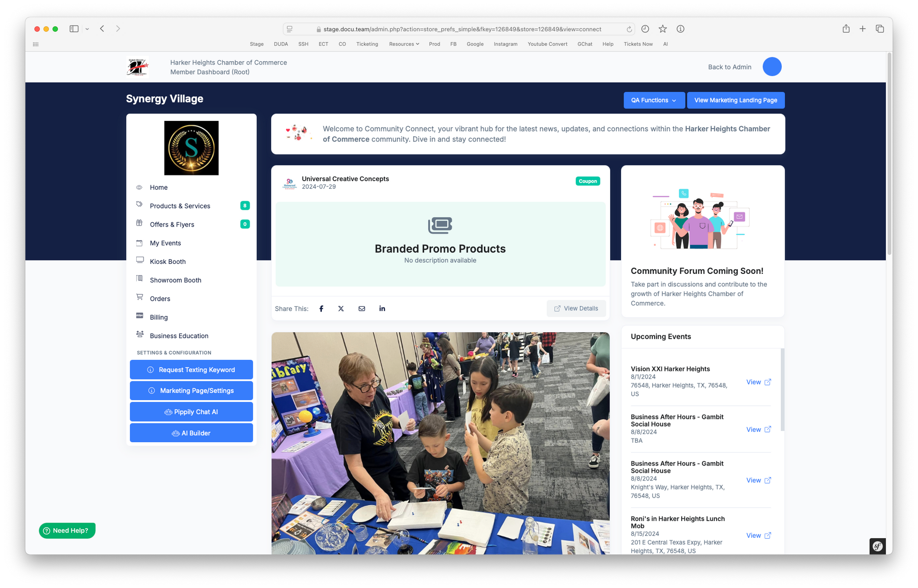918x588 pixels.
Task: Open the browser history clock icon
Action: pyautogui.click(x=645, y=29)
